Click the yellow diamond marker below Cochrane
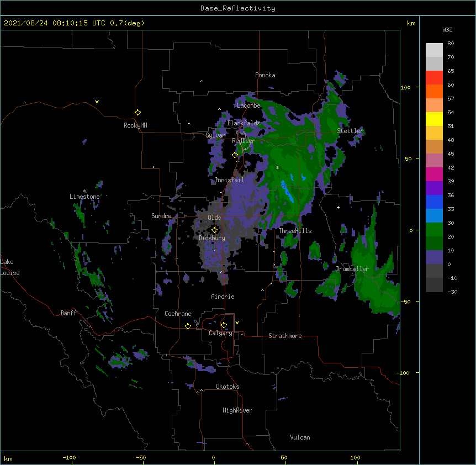The width and height of the screenshot is (476, 465). point(188,326)
